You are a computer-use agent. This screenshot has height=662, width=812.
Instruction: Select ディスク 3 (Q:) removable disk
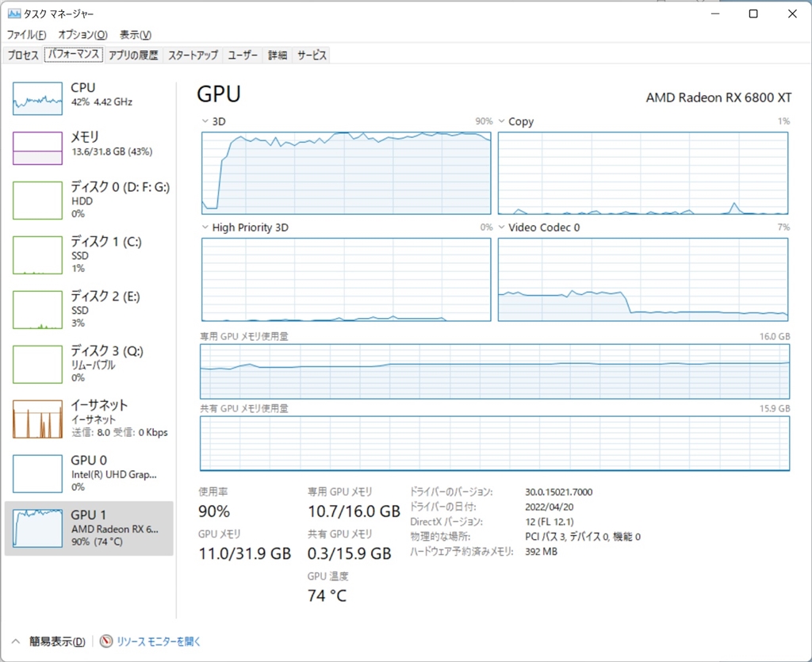[37, 364]
